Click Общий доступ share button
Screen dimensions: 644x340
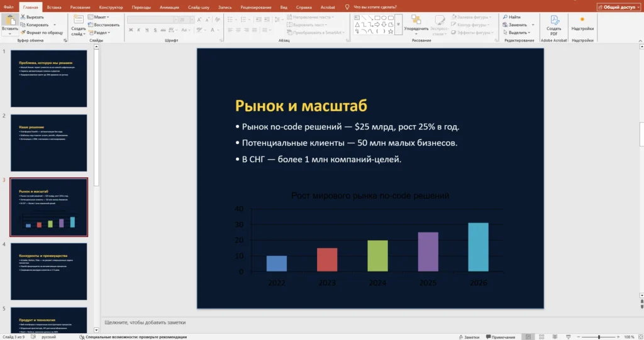[x=618, y=7]
